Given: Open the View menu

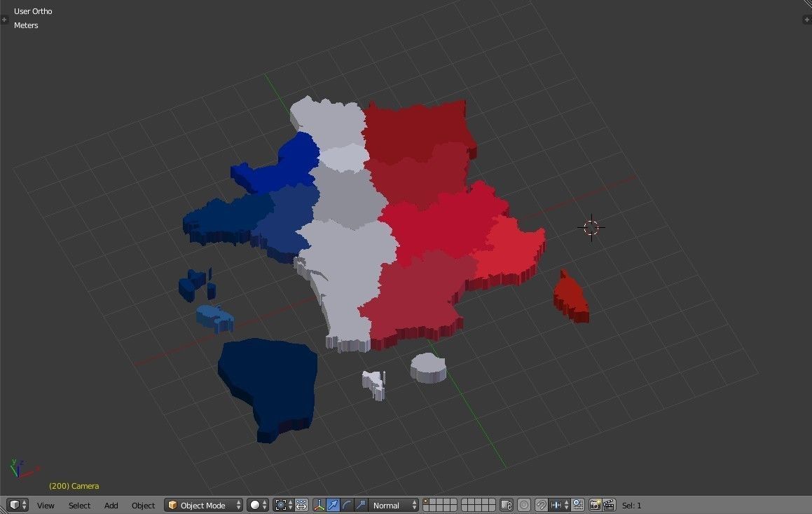Looking at the screenshot, I should point(46,505).
